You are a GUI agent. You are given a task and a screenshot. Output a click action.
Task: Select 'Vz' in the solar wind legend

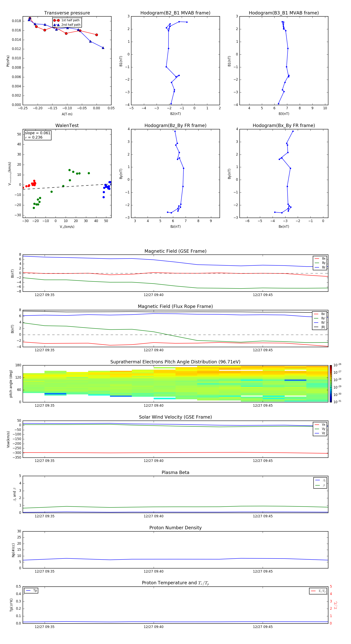click(320, 433)
